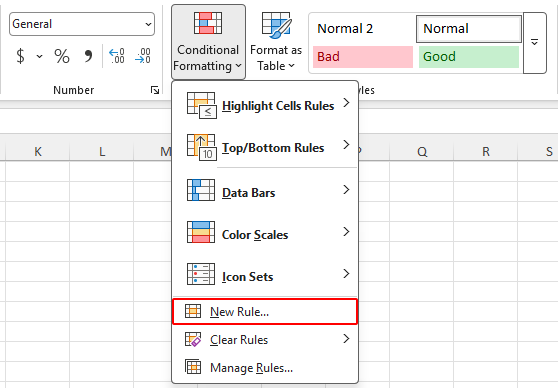The height and width of the screenshot is (388, 558).
Task: Open Manage Rules... dialog
Action: coord(265,367)
